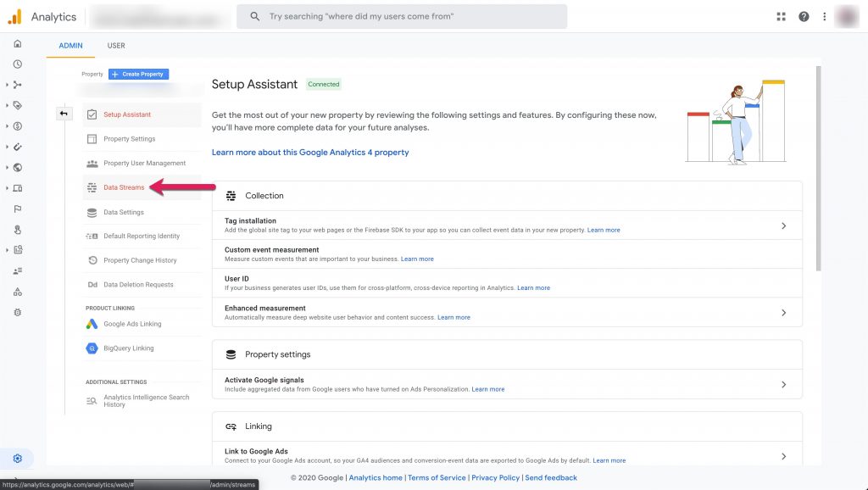Click the Custom event measurement row
868x490 pixels.
point(507,254)
